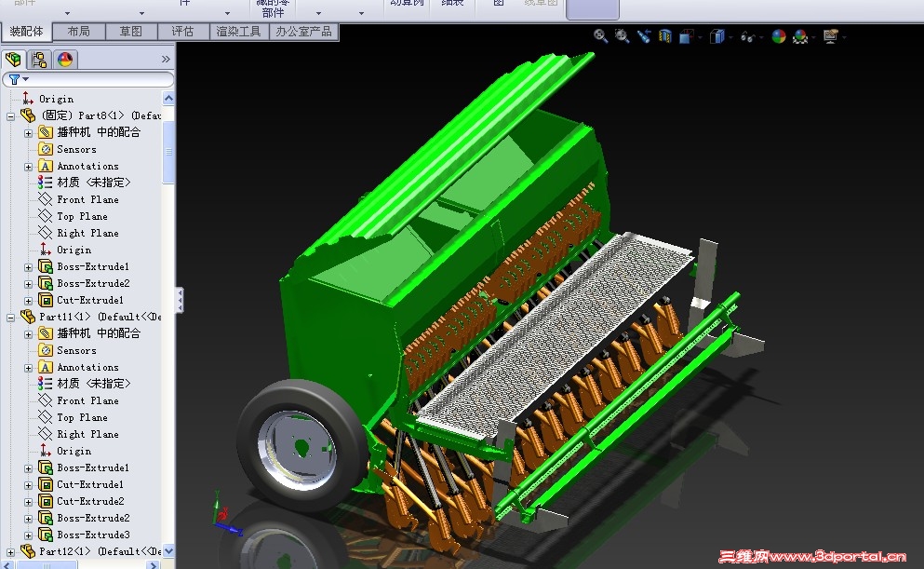Click the Edit Appearance color ball
The image size is (924, 569).
(779, 36)
